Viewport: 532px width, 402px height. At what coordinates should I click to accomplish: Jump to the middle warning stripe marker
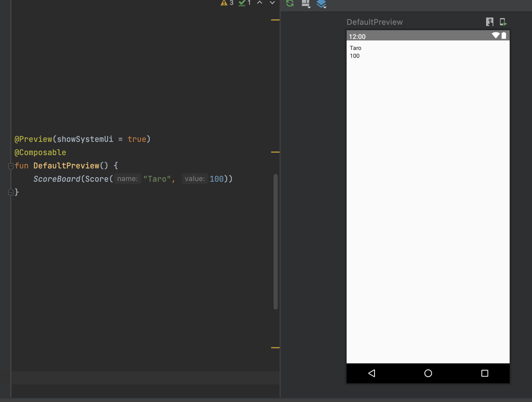click(x=275, y=152)
